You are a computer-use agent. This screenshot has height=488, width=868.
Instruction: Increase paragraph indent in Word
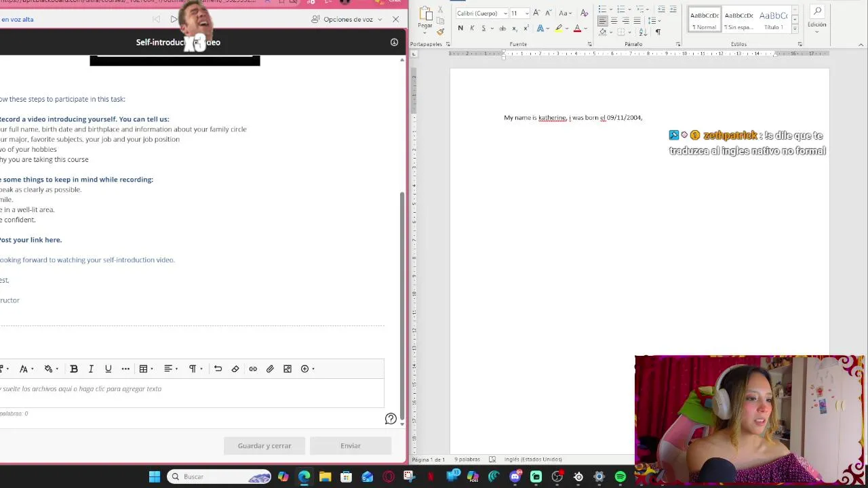pos(673,9)
